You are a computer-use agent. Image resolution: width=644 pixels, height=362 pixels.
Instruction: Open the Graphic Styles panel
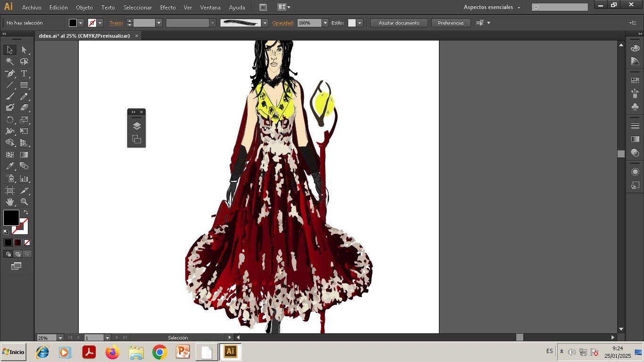pos(635,185)
